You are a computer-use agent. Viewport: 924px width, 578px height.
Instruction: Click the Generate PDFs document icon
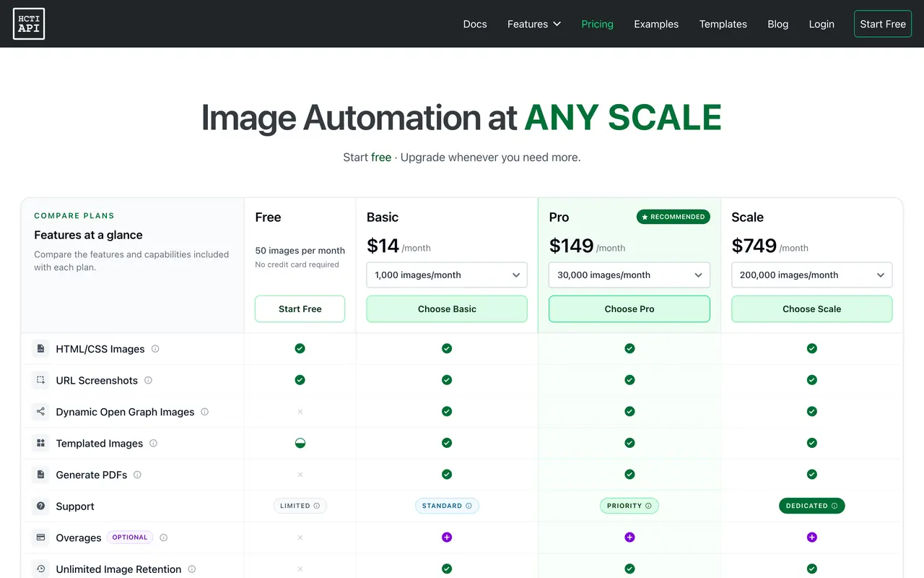coord(40,475)
